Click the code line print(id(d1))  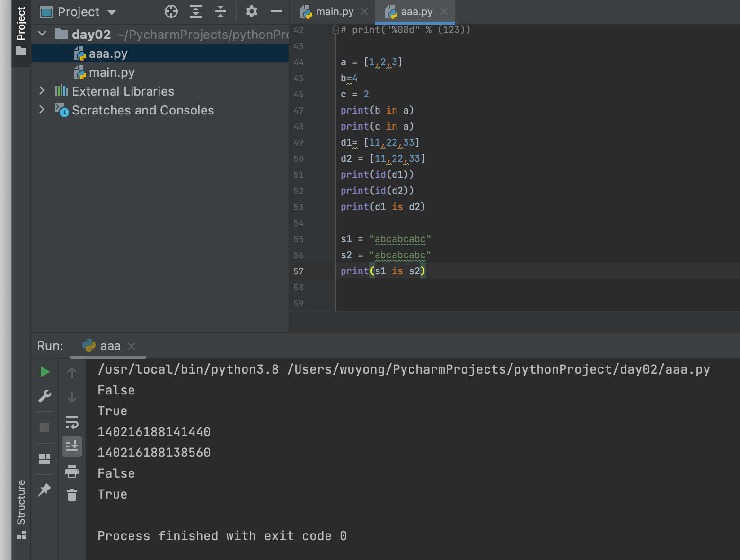(377, 175)
